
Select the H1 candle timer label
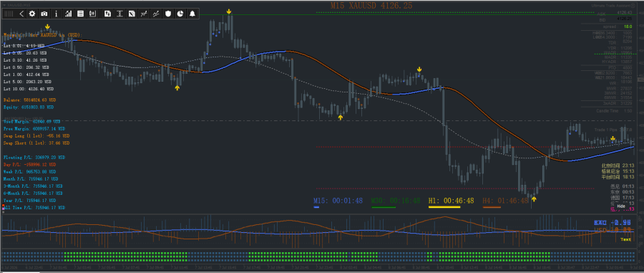coord(451,201)
